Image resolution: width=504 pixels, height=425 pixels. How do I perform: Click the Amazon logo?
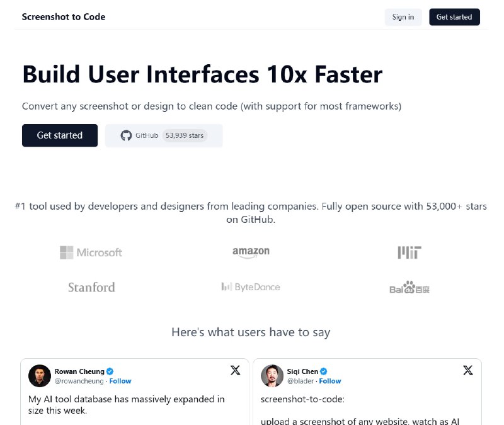[x=251, y=252]
